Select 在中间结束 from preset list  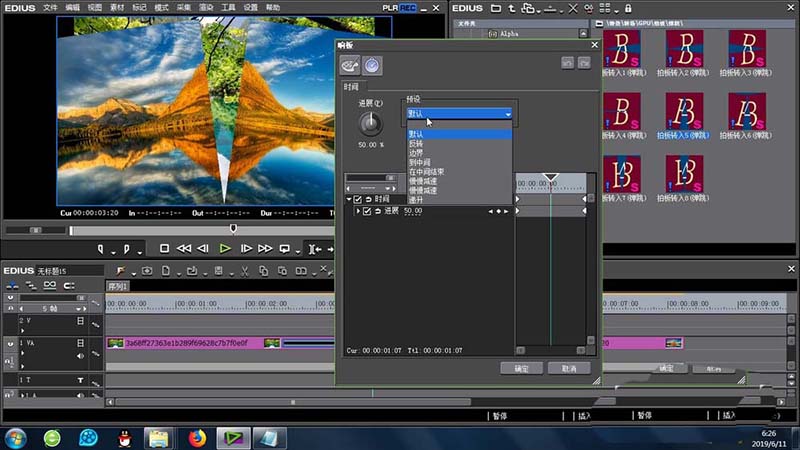[x=427, y=171]
